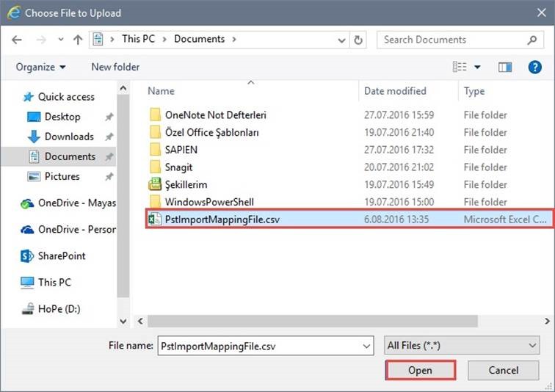Click the search magnifier icon
555x392 pixels.
click(x=532, y=40)
